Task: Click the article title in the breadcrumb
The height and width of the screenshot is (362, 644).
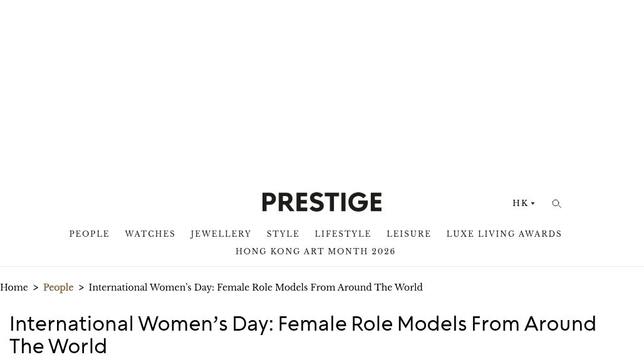Action: pos(255,288)
